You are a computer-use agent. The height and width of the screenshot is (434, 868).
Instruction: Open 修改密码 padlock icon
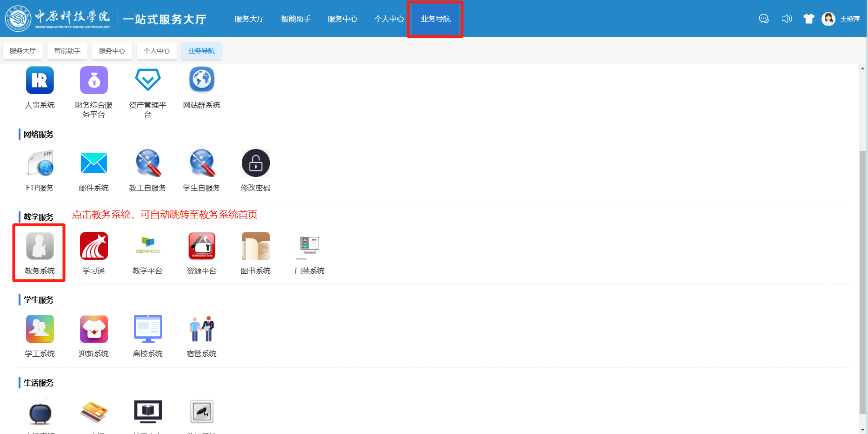pos(255,163)
